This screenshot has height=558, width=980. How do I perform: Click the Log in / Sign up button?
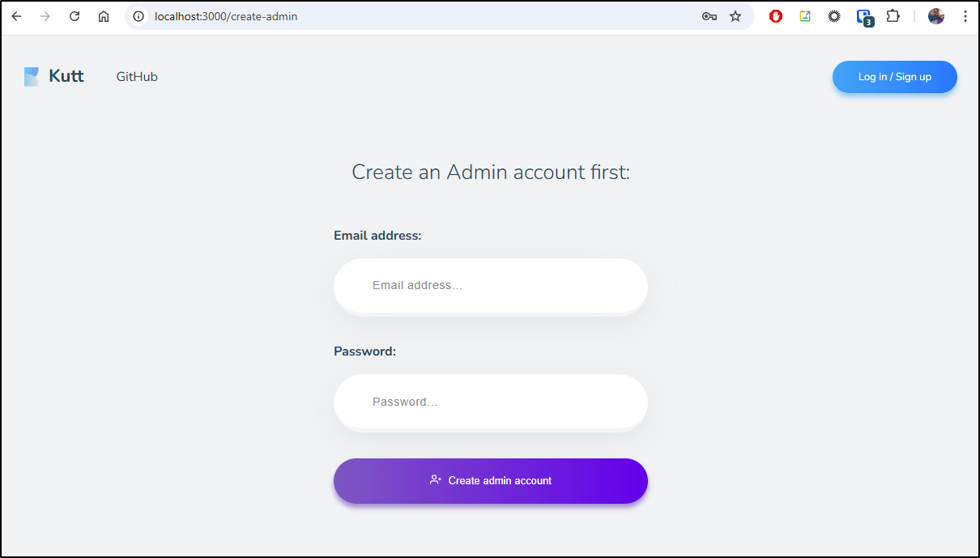(x=895, y=77)
